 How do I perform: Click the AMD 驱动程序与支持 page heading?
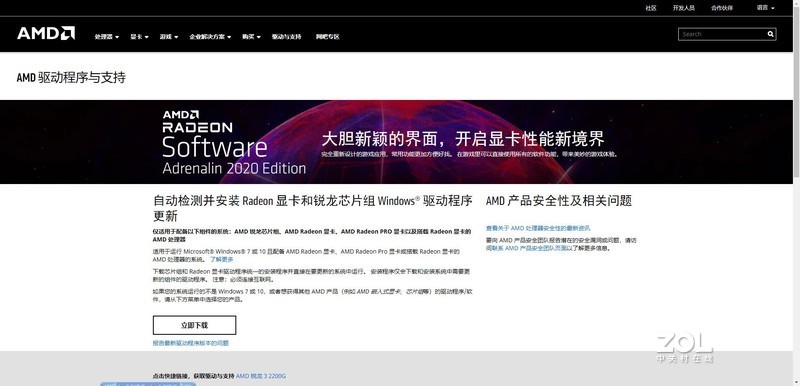[71, 78]
